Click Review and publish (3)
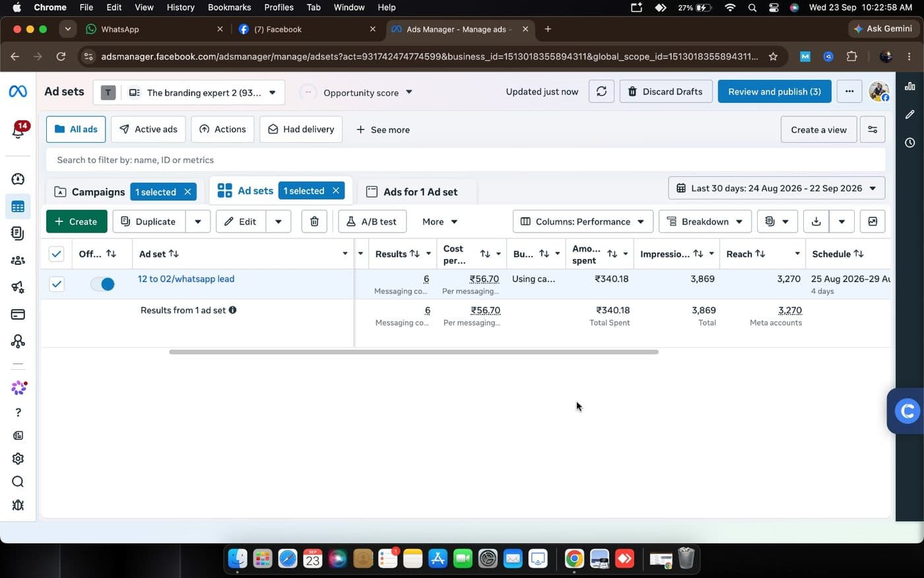924x578 pixels. [x=774, y=92]
